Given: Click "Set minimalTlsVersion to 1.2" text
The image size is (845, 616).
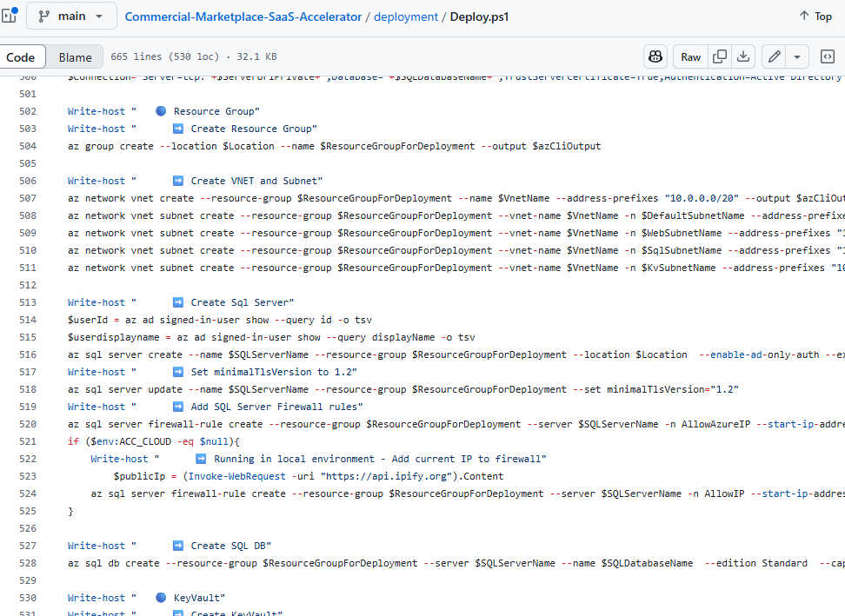Looking at the screenshot, I should [271, 372].
